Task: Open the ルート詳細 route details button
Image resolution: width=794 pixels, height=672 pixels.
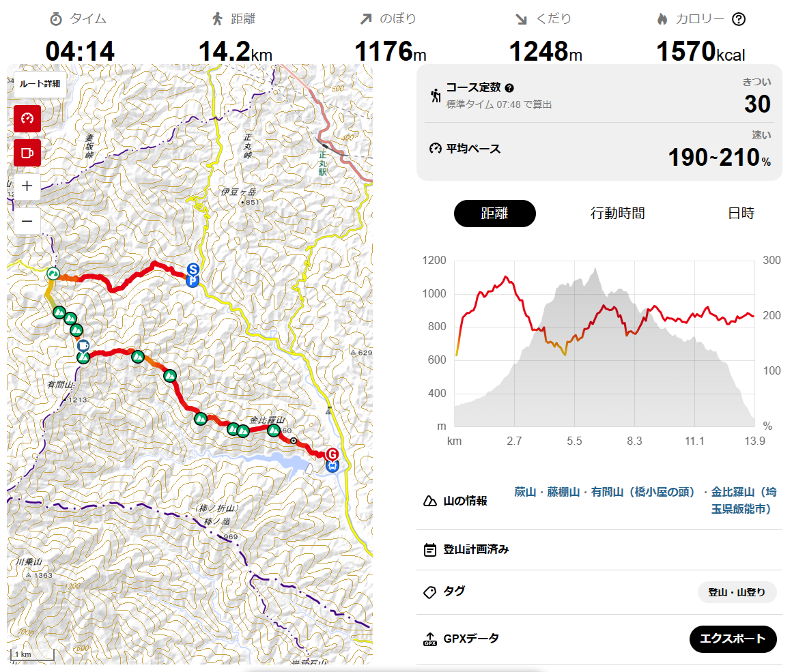Action: (x=40, y=84)
